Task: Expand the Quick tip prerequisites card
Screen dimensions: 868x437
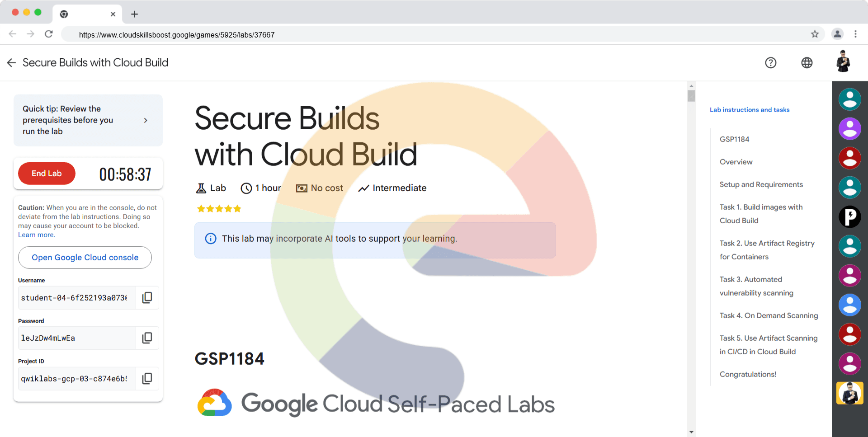Action: [x=145, y=120]
